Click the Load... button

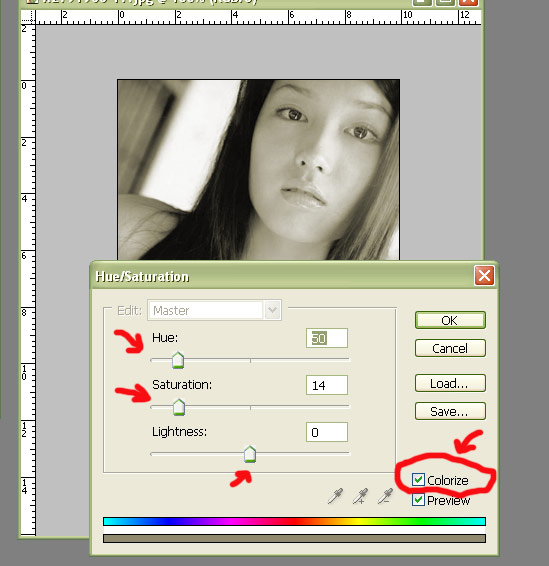pyautogui.click(x=450, y=383)
